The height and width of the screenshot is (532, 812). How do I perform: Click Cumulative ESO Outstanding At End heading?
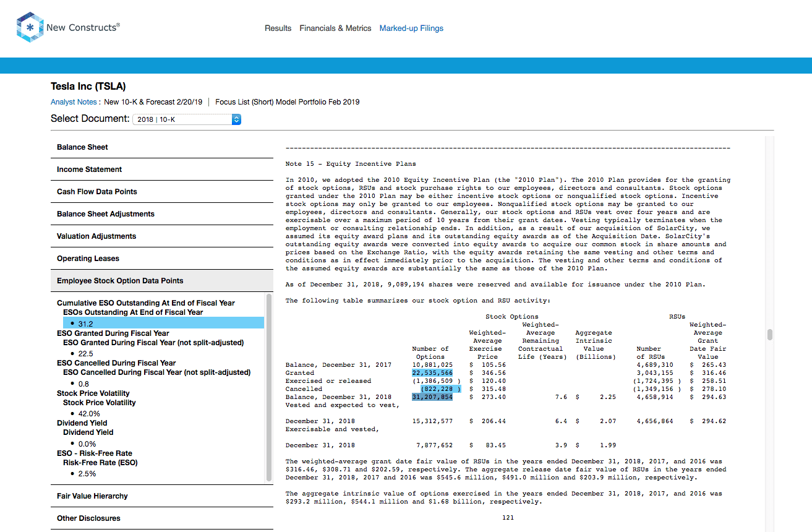[x=146, y=303]
